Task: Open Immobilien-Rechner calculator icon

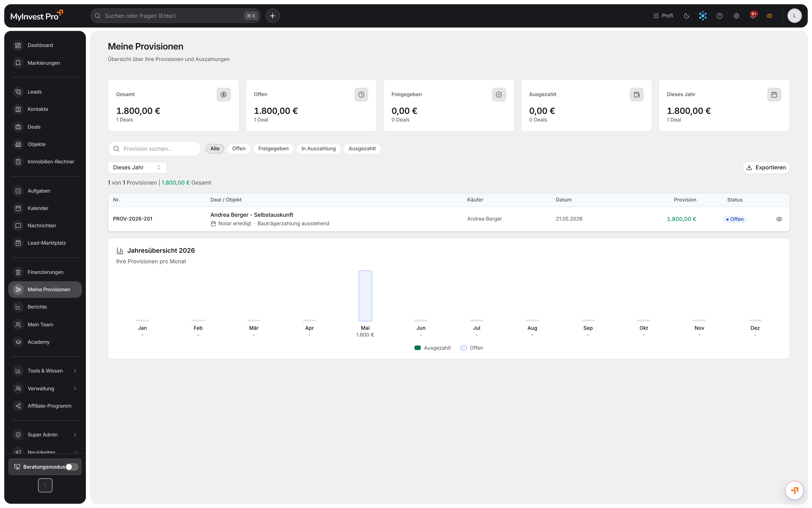Action: tap(18, 162)
